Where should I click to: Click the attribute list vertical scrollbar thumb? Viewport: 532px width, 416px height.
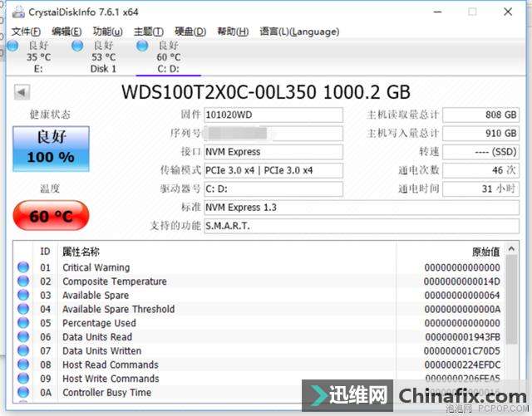tap(511, 300)
